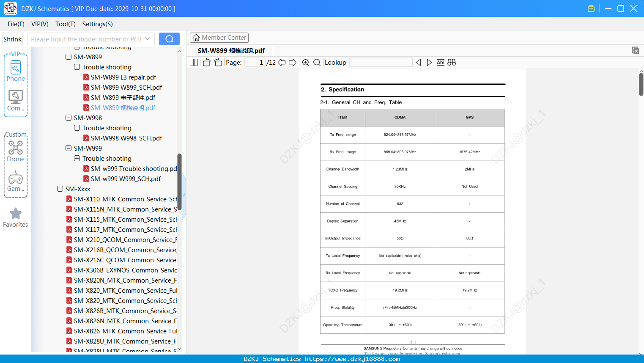Collapse the SM-W999 tree node
This screenshot has height=363, width=644.
click(x=69, y=148)
